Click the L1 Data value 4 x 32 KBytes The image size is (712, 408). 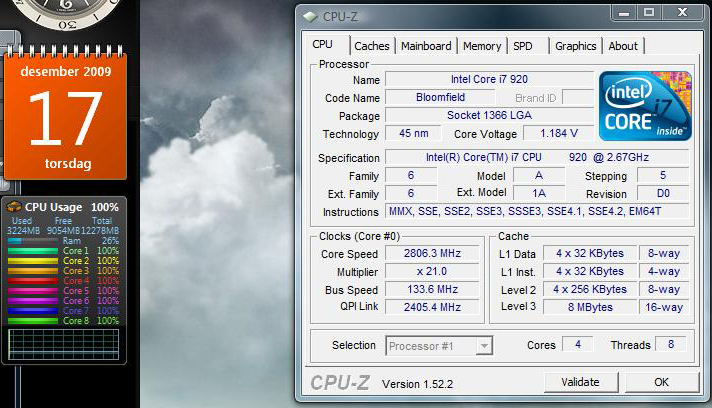(590, 253)
